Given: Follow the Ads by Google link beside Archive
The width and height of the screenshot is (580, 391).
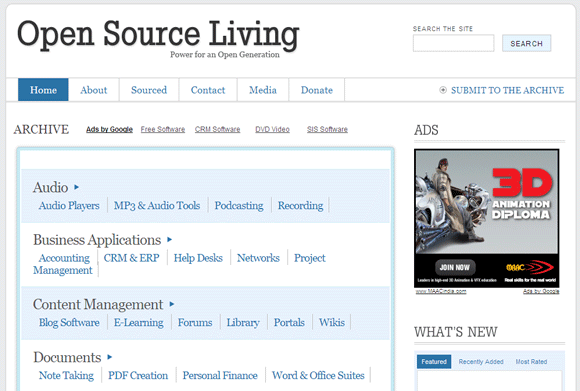Looking at the screenshot, I should pyautogui.click(x=109, y=129).
